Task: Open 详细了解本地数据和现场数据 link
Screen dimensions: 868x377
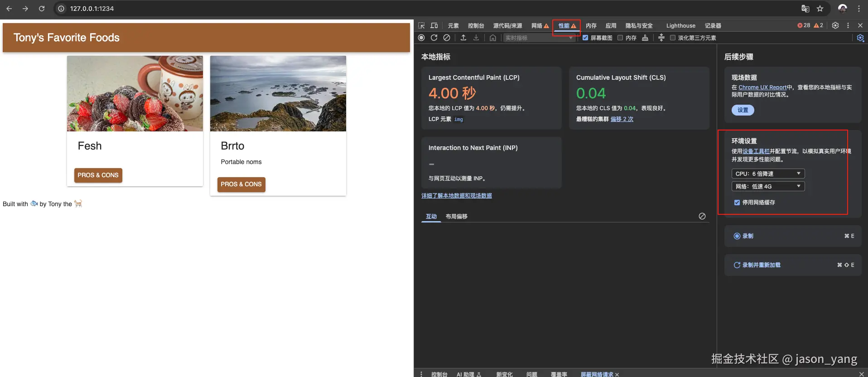Action: (457, 196)
